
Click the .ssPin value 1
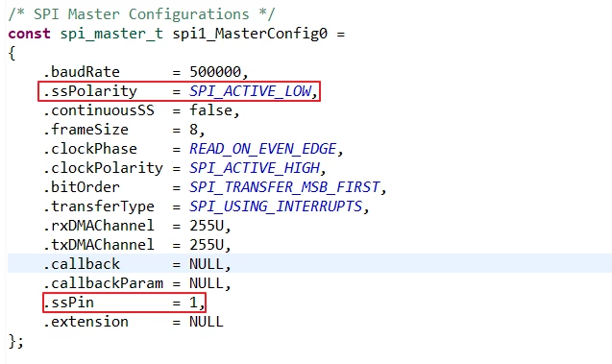click(194, 303)
